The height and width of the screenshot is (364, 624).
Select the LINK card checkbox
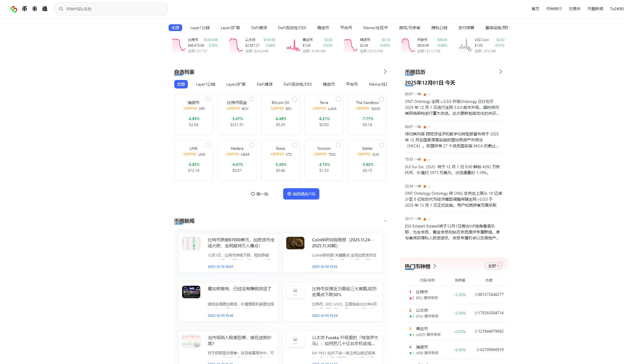click(x=208, y=145)
